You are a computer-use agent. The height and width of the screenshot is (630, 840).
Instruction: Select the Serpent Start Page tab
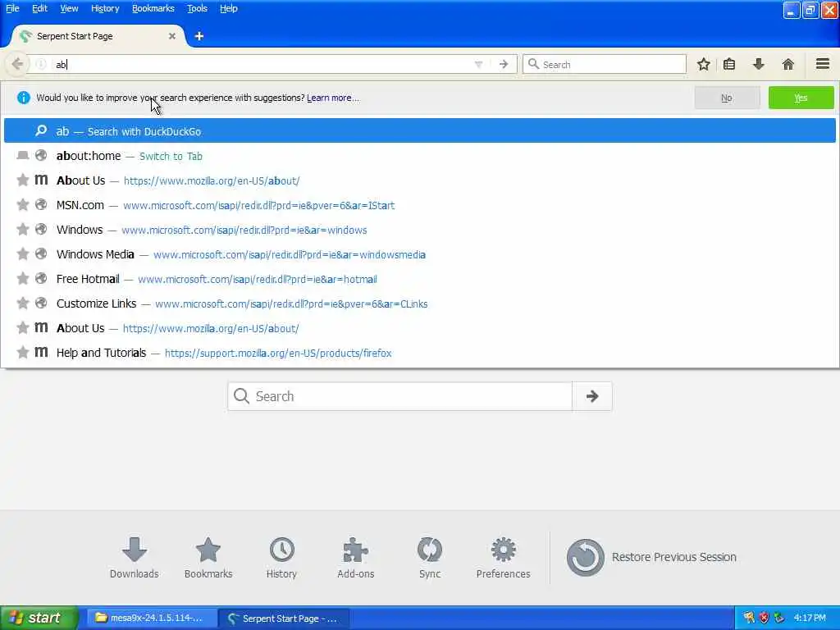[x=98, y=36]
